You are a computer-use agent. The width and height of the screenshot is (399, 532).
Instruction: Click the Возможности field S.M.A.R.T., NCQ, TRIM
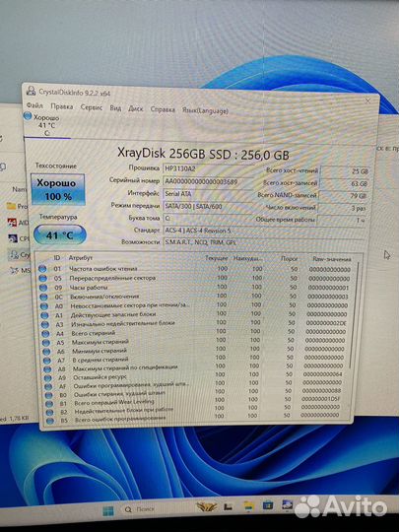pos(263,242)
